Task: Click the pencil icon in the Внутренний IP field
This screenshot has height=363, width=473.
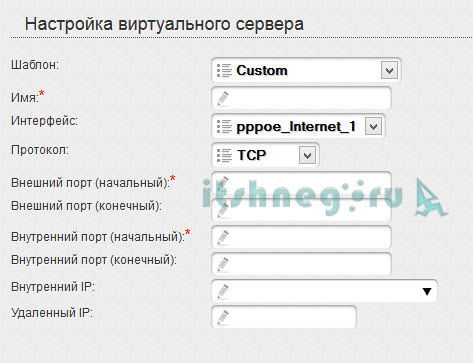Action: click(x=223, y=291)
